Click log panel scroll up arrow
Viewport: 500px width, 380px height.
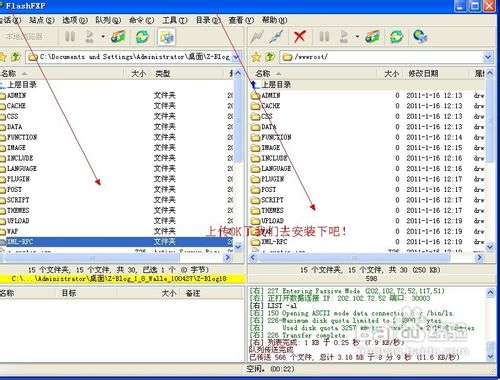point(490,293)
